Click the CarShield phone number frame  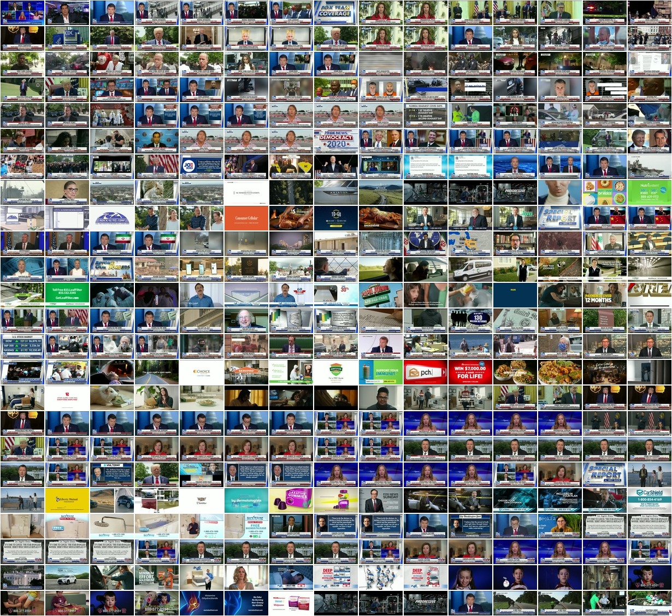pyautogui.click(x=649, y=500)
